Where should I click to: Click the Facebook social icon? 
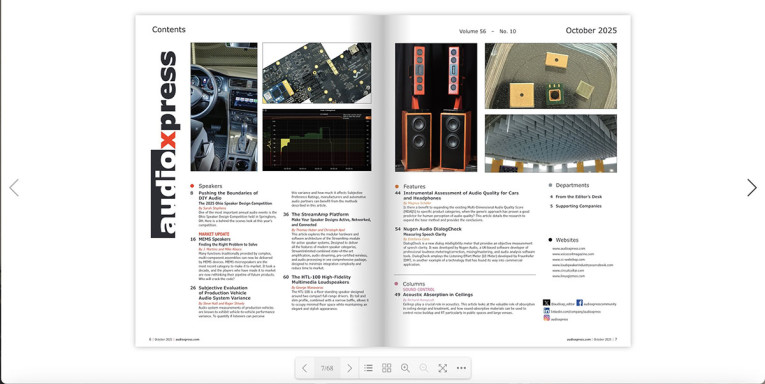(x=580, y=303)
